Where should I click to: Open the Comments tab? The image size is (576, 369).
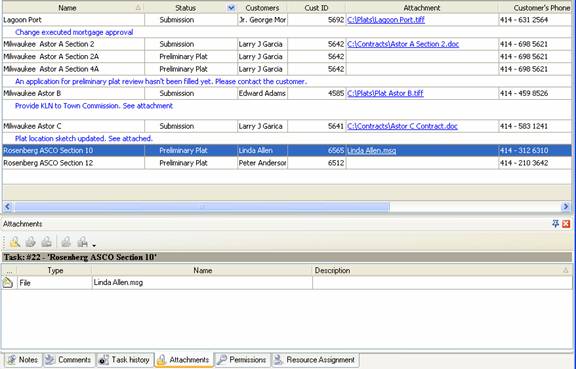(x=69, y=359)
